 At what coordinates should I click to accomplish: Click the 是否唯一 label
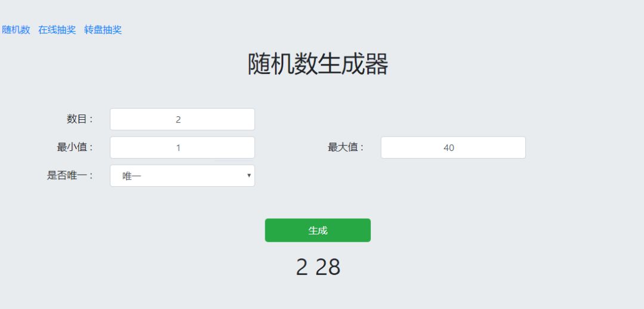(70, 176)
